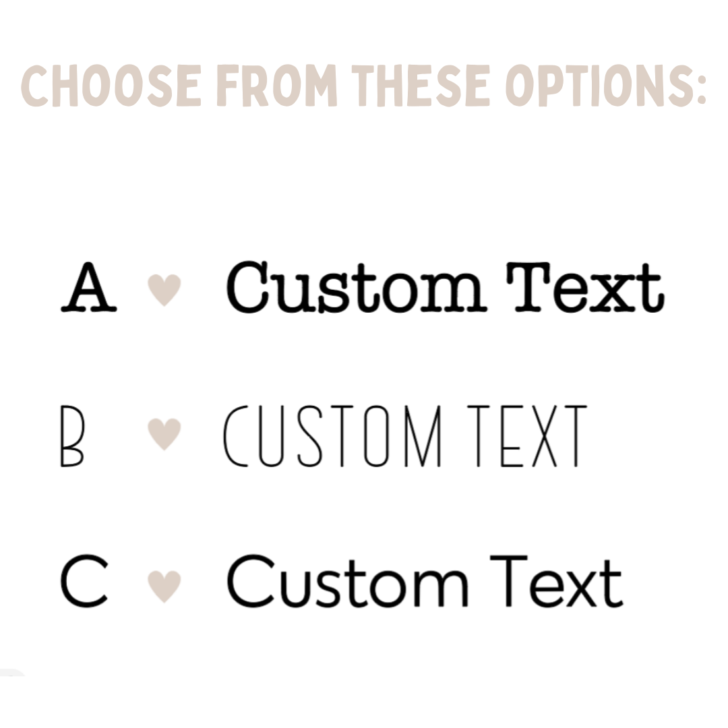
Task: Click the word TEXT in option B
Action: (527, 436)
